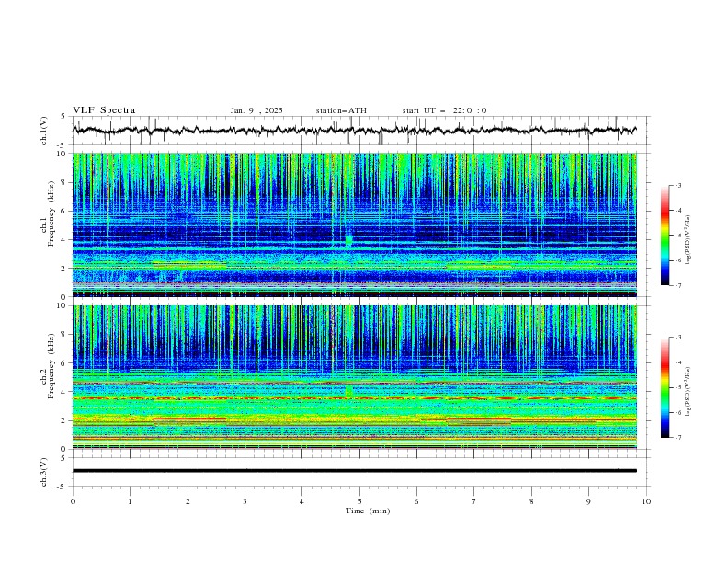Click the ch.1 voltage waveform trace
The width and height of the screenshot is (728, 563).
[354, 131]
